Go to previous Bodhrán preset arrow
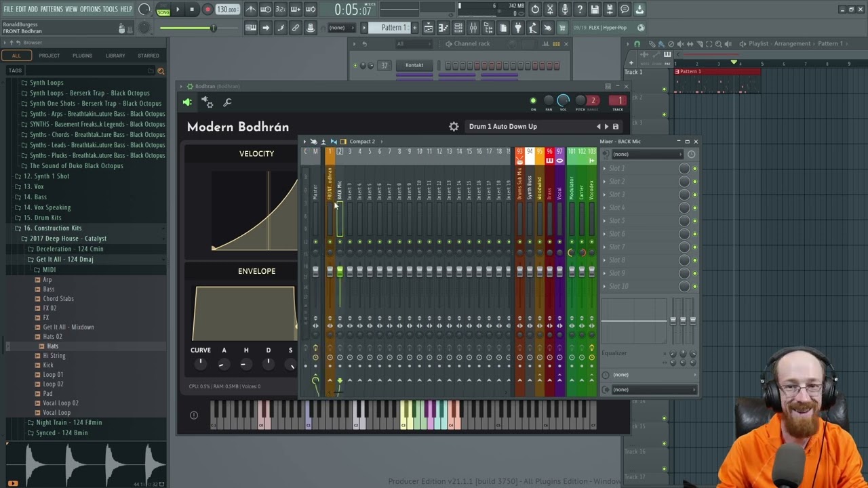Image resolution: width=868 pixels, height=488 pixels. click(598, 127)
